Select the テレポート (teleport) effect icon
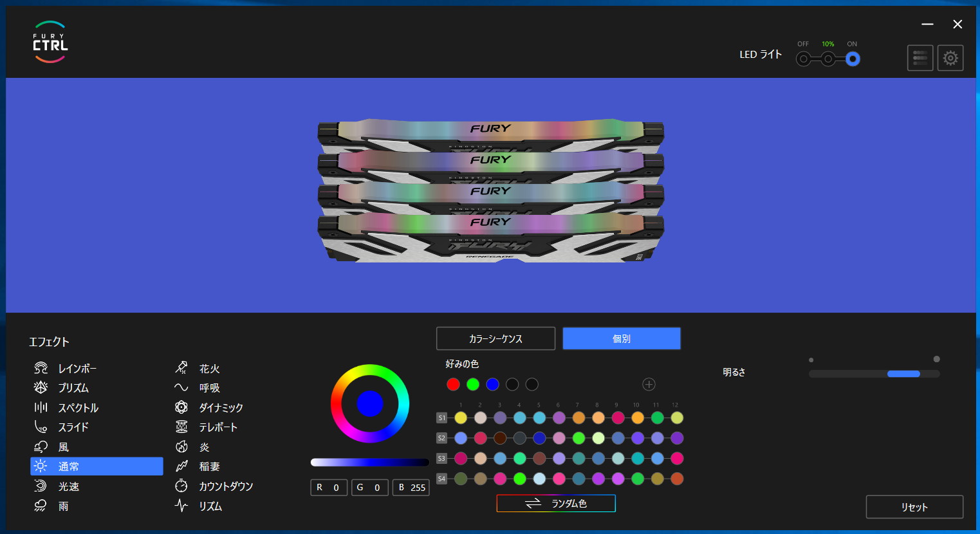The image size is (980, 534). pyautogui.click(x=181, y=427)
